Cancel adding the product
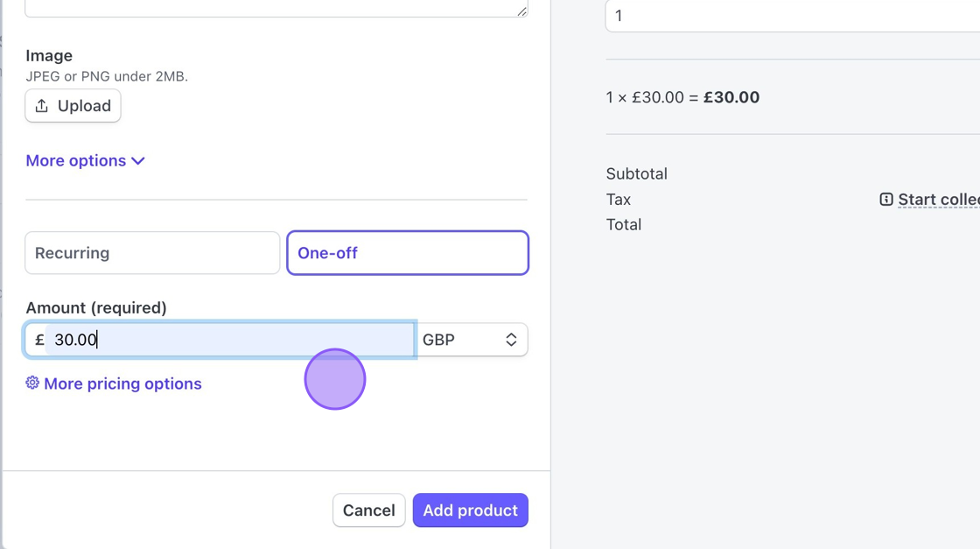 tap(368, 510)
